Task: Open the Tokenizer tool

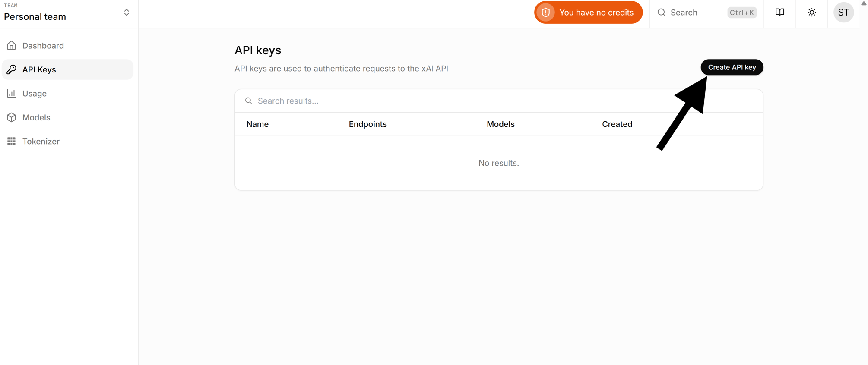Action: pos(68,142)
